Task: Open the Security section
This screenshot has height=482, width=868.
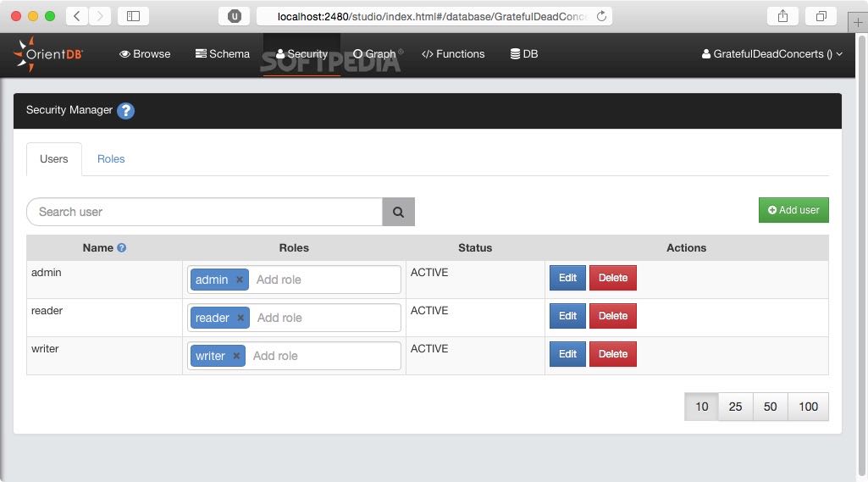Action: click(301, 53)
